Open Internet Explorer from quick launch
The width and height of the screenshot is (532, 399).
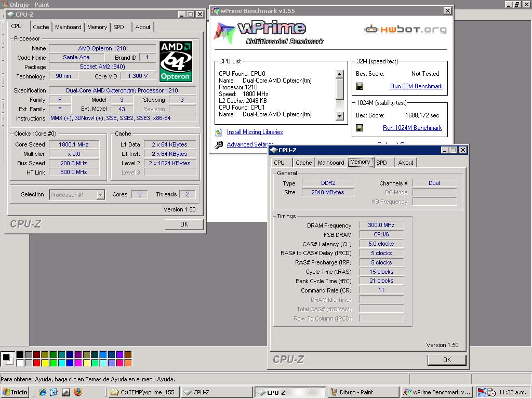(43, 392)
